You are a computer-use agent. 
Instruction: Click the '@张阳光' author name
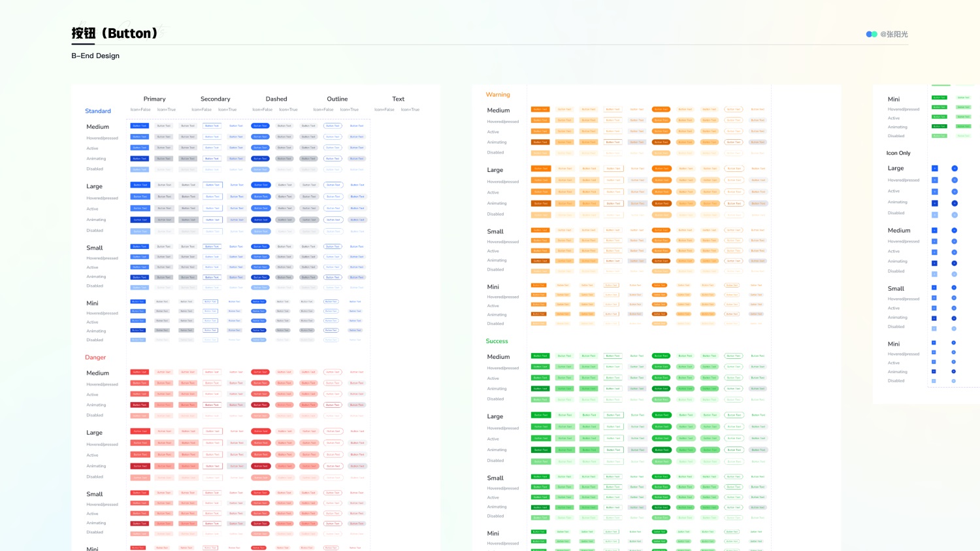894,34
